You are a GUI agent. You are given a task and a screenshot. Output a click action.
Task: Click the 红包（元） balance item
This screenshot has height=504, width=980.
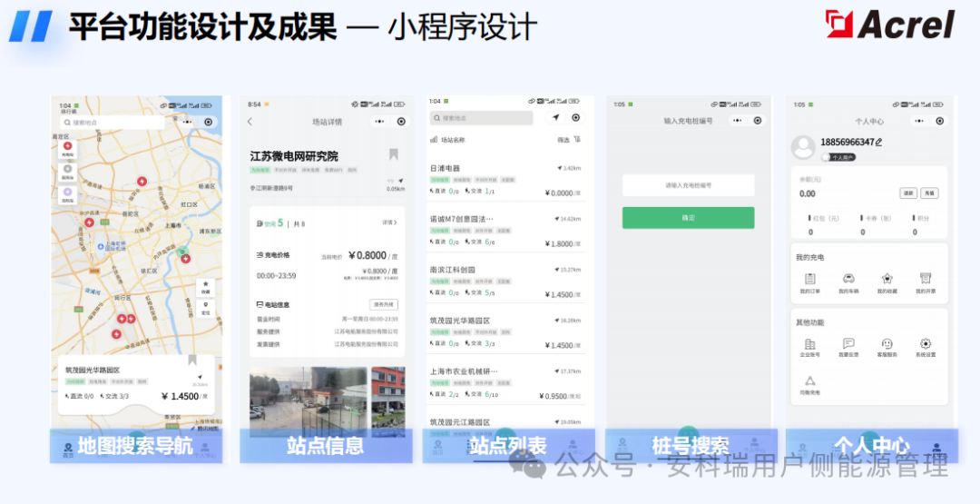point(822,225)
